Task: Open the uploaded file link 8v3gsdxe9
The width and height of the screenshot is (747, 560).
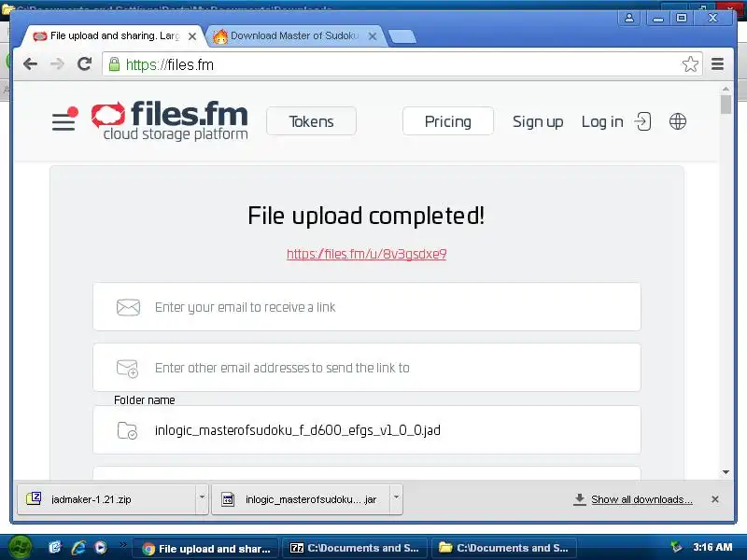Action: point(366,254)
